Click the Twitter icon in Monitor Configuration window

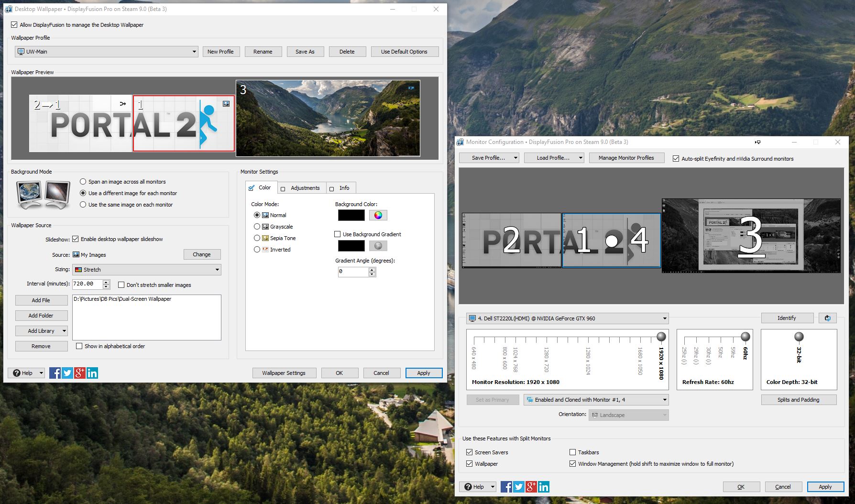point(519,487)
